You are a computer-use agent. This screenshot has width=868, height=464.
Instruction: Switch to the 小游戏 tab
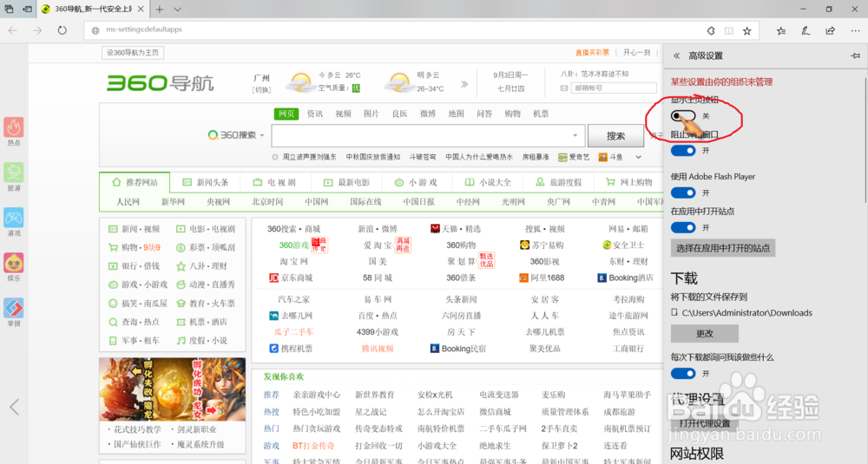(417, 182)
